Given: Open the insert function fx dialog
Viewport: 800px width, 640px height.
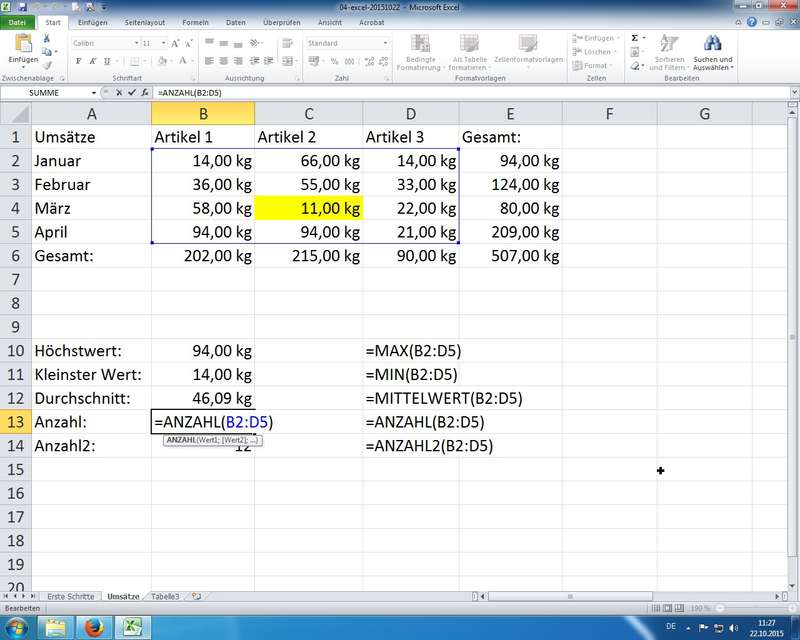Looking at the screenshot, I should coord(144,93).
